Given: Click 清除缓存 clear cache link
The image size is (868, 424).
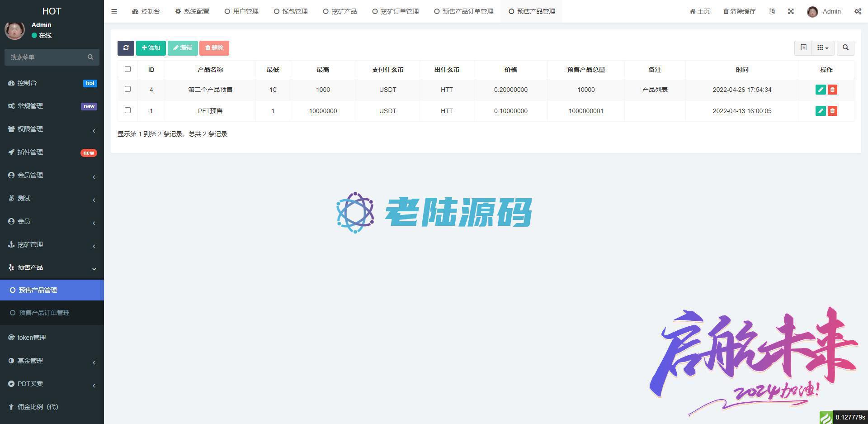Looking at the screenshot, I should (x=739, y=11).
